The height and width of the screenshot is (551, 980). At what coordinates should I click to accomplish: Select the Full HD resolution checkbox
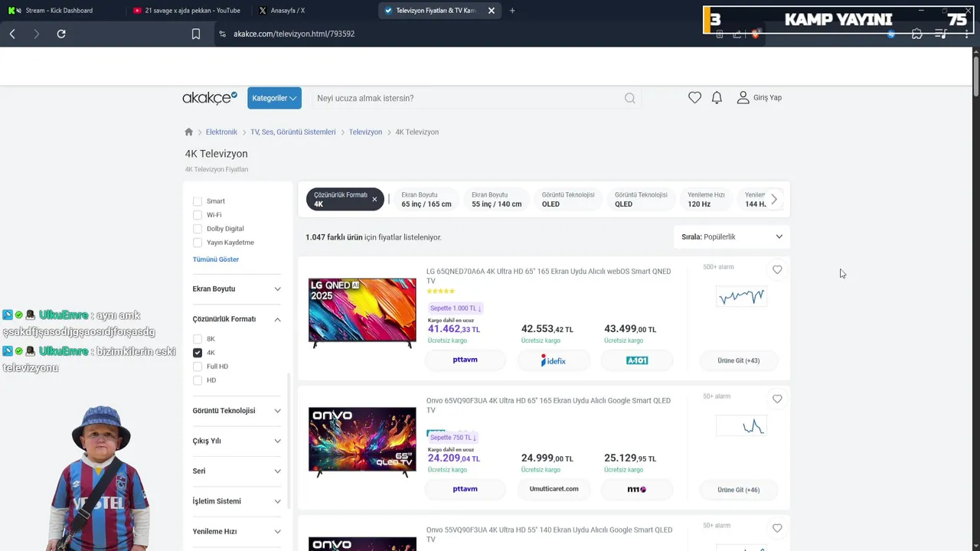coord(198,367)
